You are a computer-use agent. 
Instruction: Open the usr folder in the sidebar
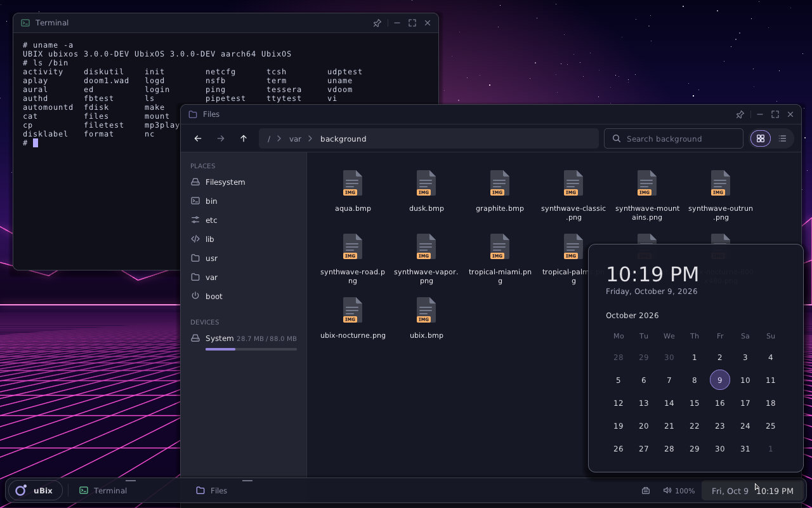(244, 258)
